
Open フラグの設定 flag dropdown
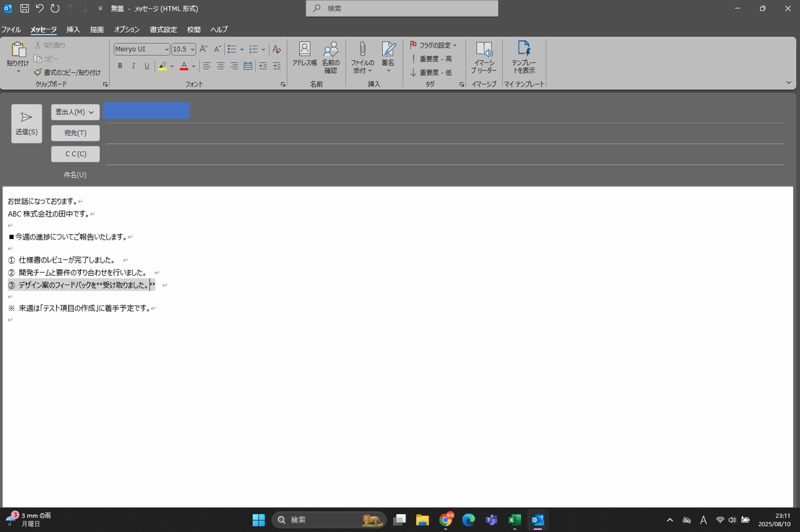[434, 45]
